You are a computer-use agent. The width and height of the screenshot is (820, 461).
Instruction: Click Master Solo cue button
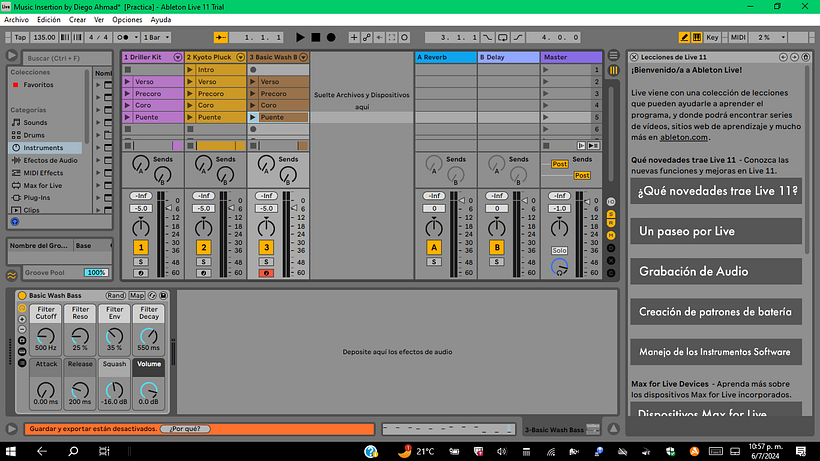click(559, 250)
